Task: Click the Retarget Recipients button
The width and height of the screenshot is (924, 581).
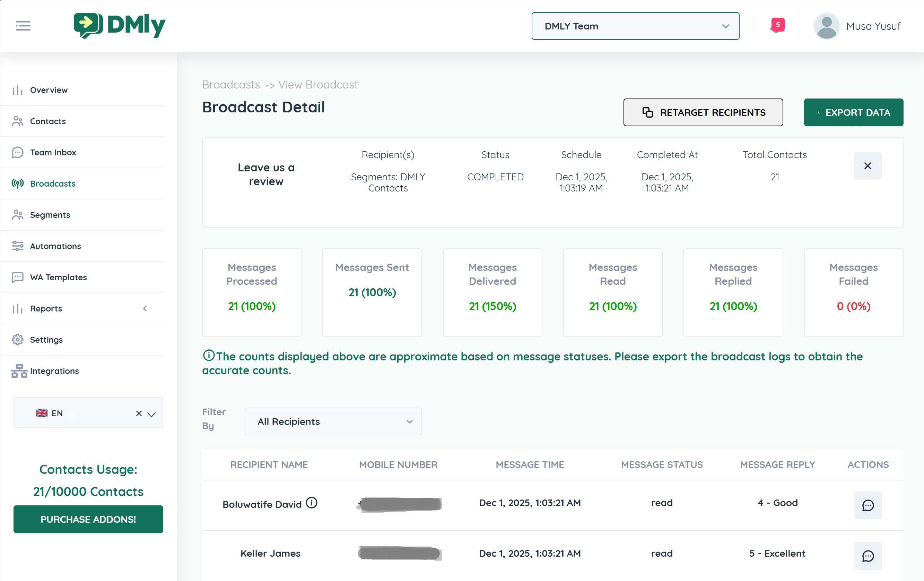Action: coord(703,112)
